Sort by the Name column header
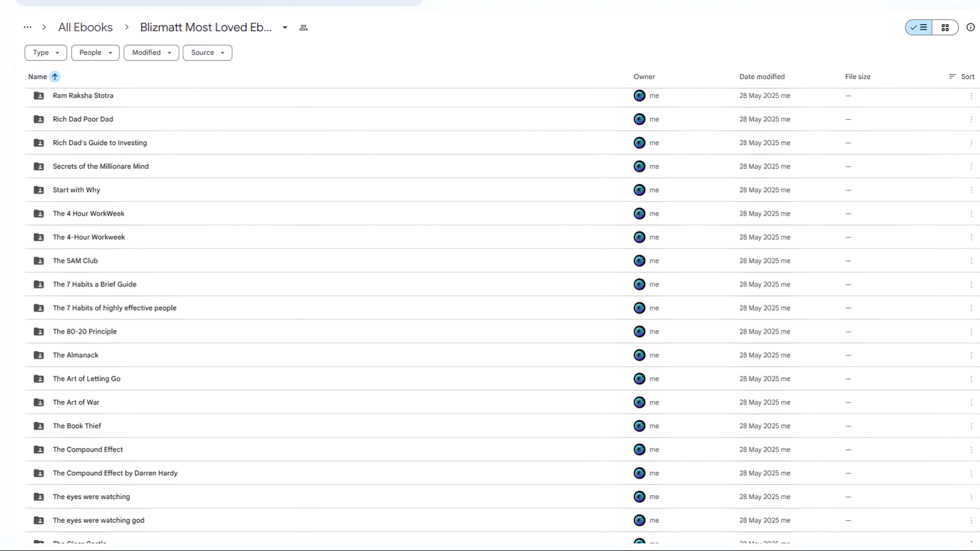This screenshot has height=551, width=980. (x=37, y=77)
